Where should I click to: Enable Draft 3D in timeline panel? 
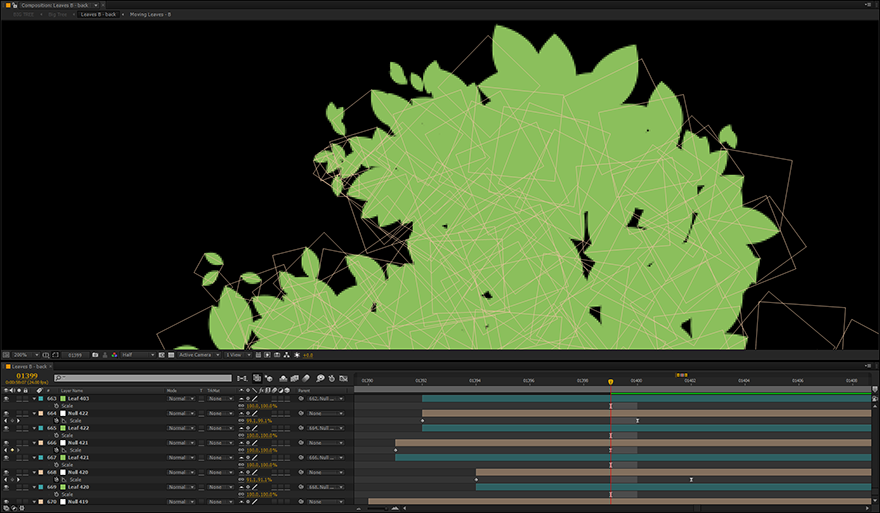point(268,378)
